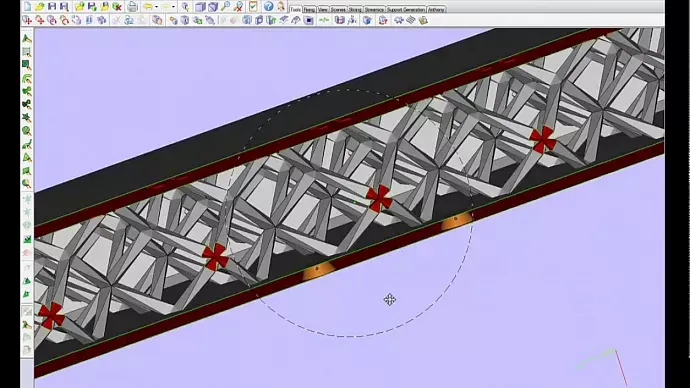The height and width of the screenshot is (388, 690).
Task: Click the Duplicate parts icon
Action: tap(102, 20)
